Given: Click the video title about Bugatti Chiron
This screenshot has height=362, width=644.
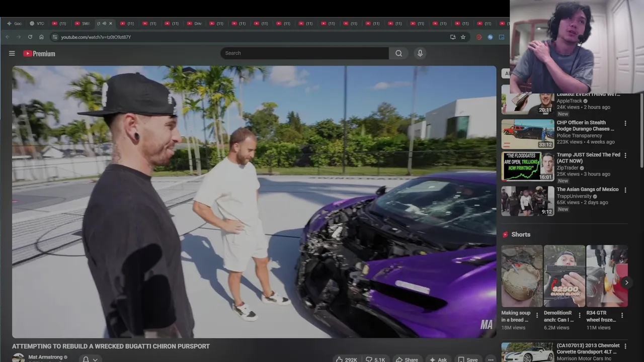Looking at the screenshot, I should tap(111, 346).
